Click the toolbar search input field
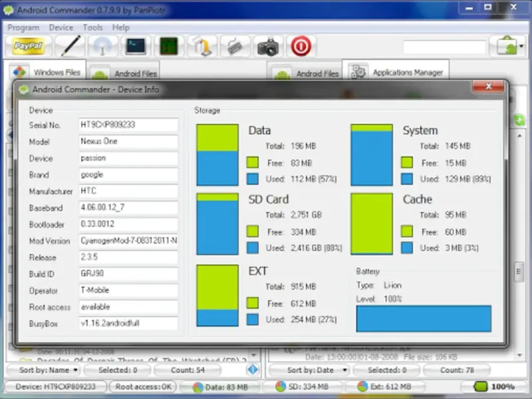 (x=444, y=47)
